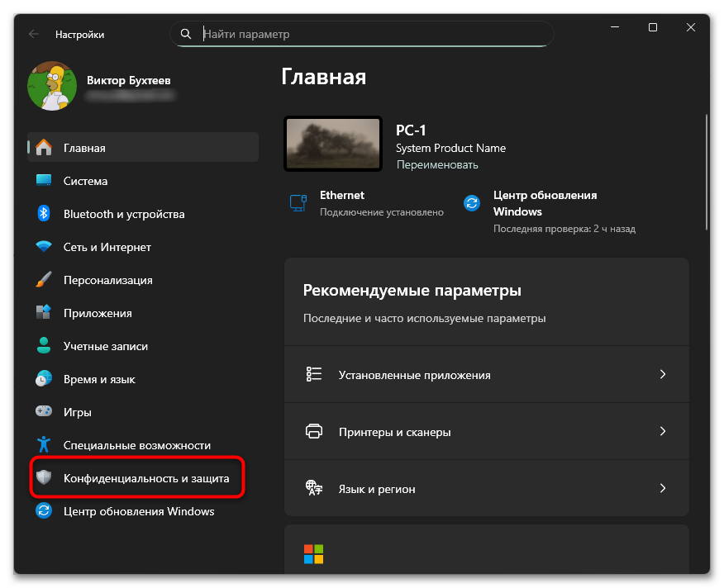This screenshot has height=588, width=724.
Task: Open the Главная section label
Action: point(84,148)
